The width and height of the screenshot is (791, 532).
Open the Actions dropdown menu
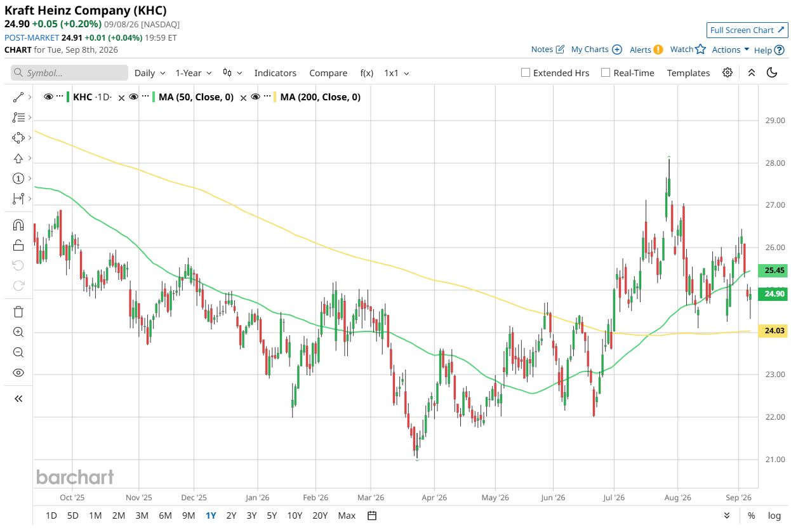click(731, 50)
